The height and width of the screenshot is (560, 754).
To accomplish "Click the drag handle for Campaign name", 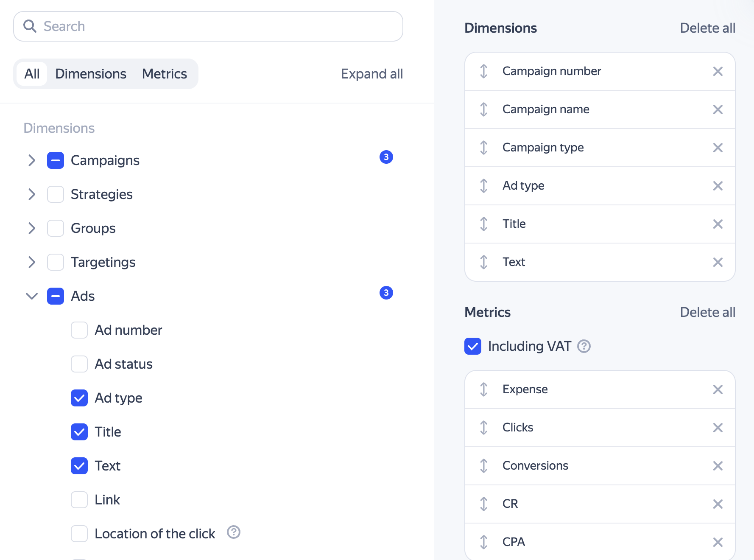I will tap(483, 109).
